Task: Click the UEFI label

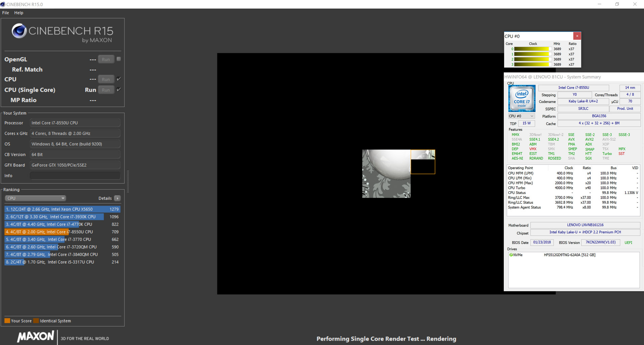Action: pyautogui.click(x=628, y=243)
